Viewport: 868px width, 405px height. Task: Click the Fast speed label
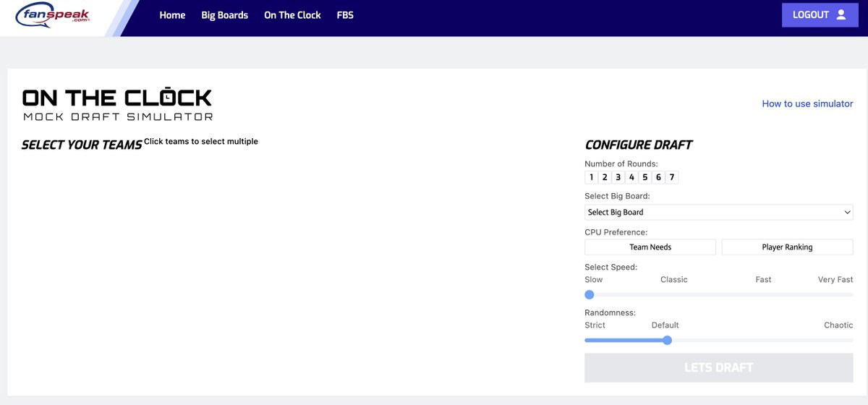[764, 279]
